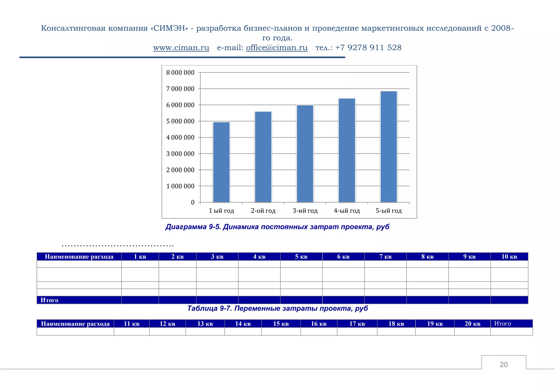
Task: Click the 11 кв column header
Action: (131, 324)
